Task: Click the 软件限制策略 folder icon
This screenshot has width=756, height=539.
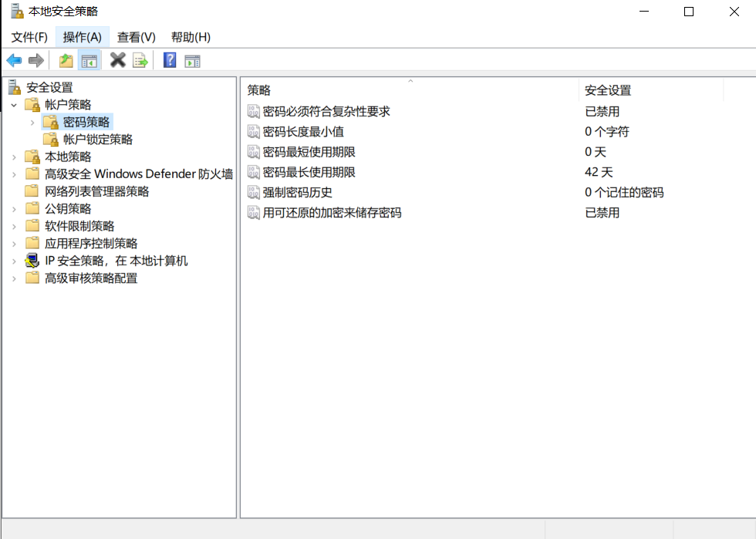Action: coord(32,226)
